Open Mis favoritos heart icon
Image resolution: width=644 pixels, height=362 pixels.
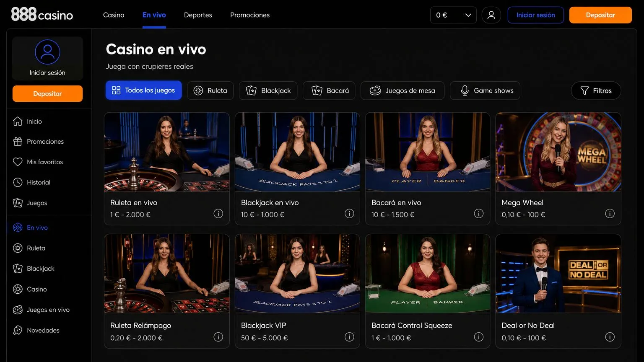pyautogui.click(x=18, y=162)
